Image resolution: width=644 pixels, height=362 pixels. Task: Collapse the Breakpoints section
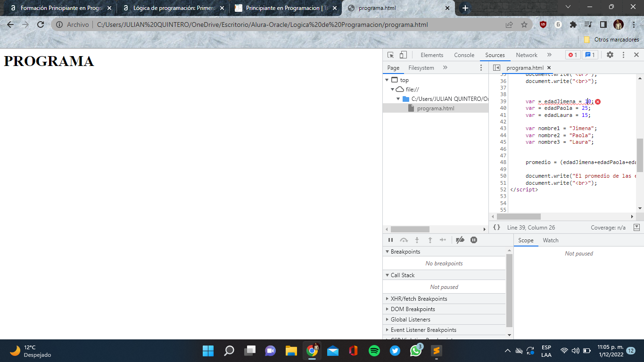(x=444, y=252)
